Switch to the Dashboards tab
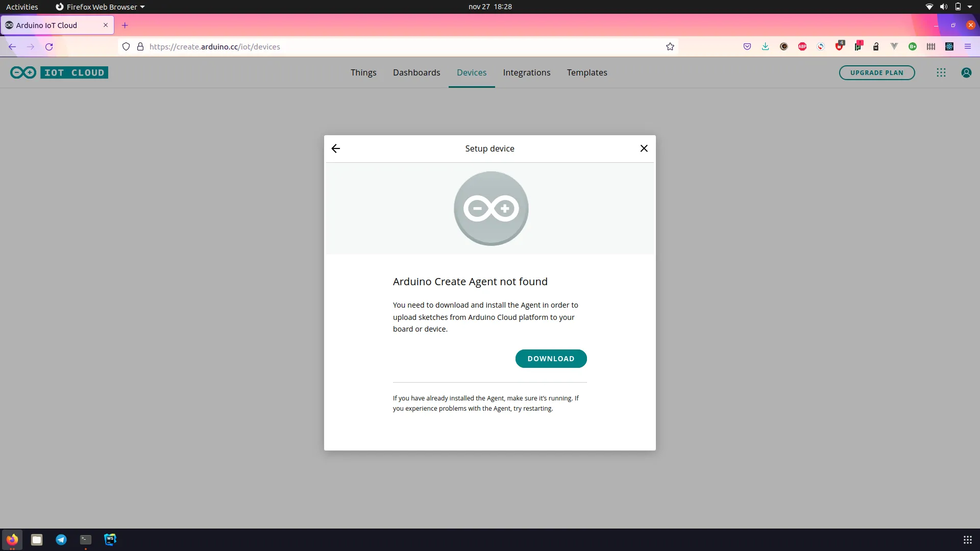This screenshot has width=980, height=551. point(416,72)
